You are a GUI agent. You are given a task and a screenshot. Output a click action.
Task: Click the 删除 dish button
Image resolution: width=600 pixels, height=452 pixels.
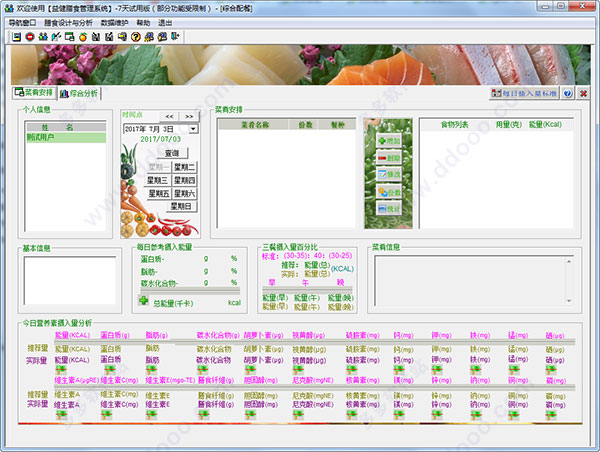pos(389,158)
